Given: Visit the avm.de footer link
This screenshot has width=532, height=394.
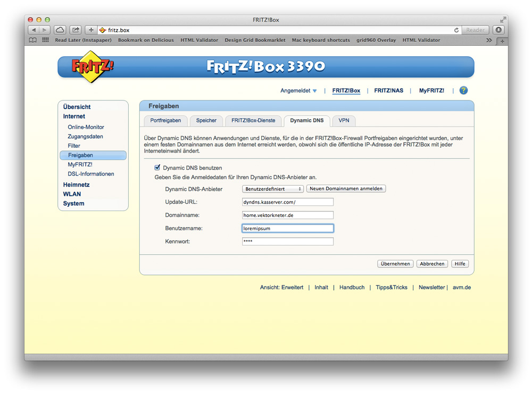Looking at the screenshot, I should (x=461, y=287).
